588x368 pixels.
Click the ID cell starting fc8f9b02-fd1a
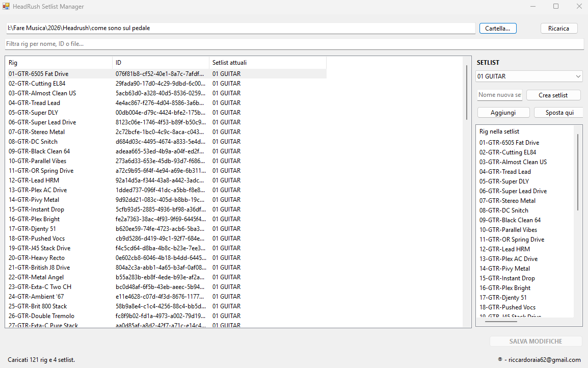pyautogui.click(x=161, y=316)
